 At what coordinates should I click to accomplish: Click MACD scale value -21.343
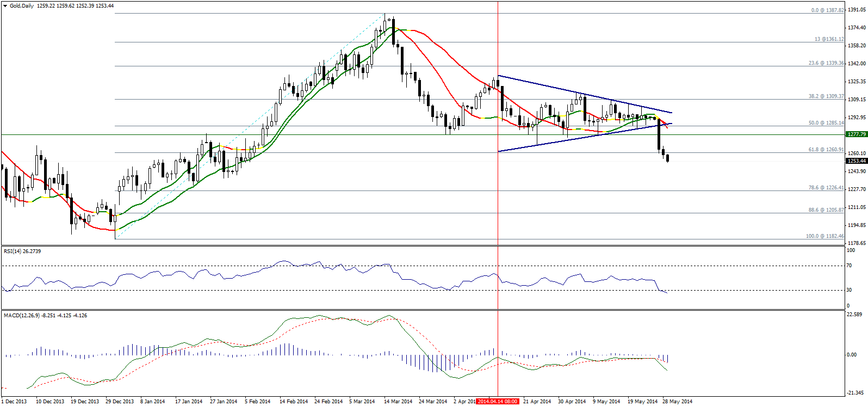pyautogui.click(x=855, y=392)
